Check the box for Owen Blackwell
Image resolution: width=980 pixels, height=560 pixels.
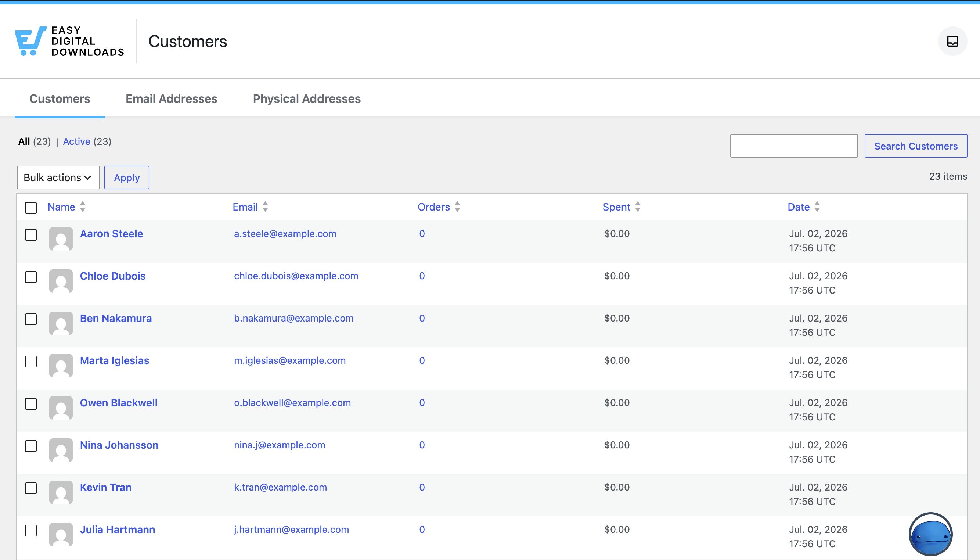(x=31, y=404)
